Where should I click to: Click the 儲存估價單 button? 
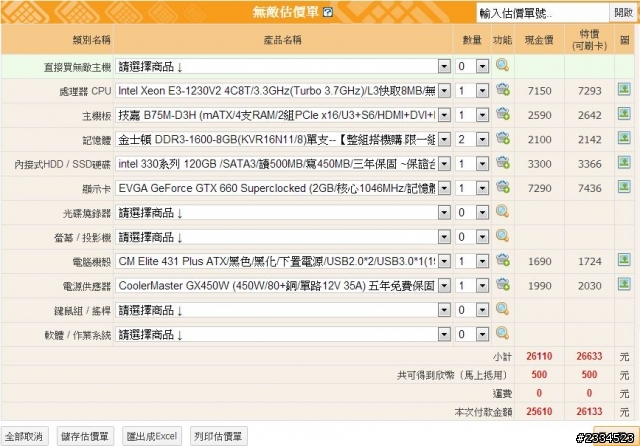(x=85, y=436)
